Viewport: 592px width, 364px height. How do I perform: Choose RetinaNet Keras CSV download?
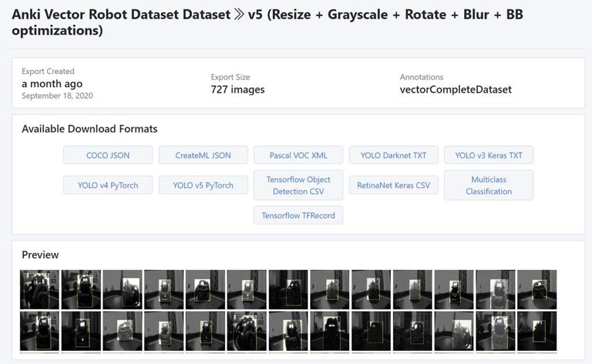(393, 185)
